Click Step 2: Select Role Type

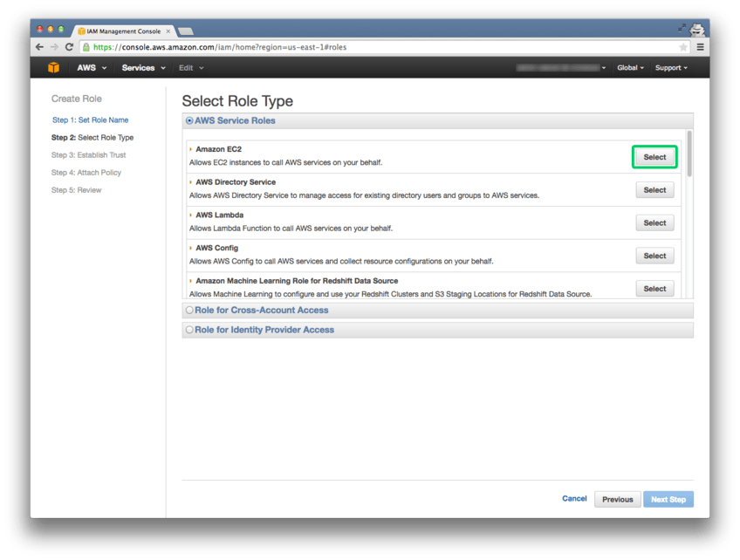click(92, 138)
